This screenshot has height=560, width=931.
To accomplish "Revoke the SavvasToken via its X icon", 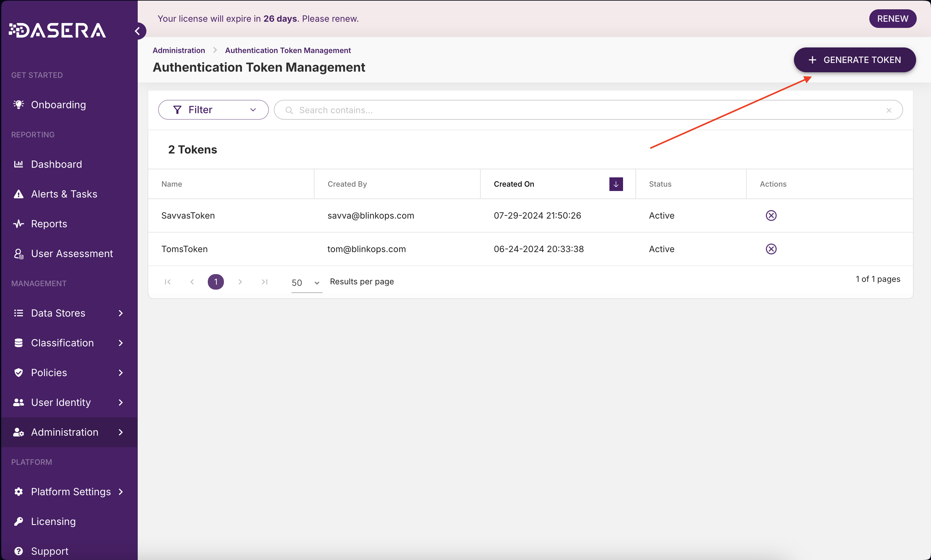I will tap(771, 216).
